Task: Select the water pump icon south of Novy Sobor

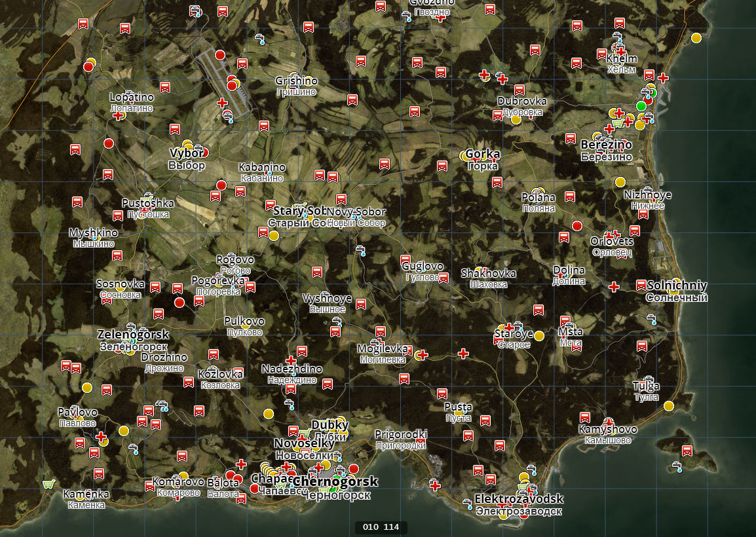Action: tap(360, 250)
